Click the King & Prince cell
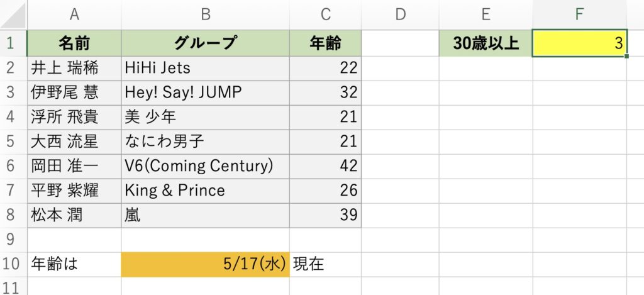The width and height of the screenshot is (644, 295). tap(206, 191)
